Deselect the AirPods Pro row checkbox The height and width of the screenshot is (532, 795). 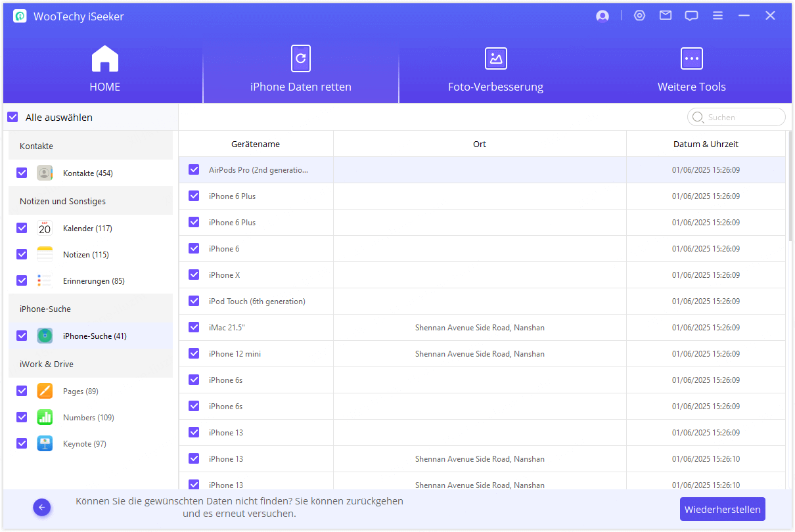click(x=194, y=169)
